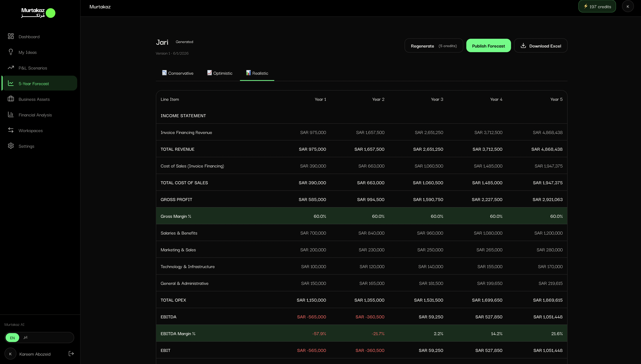Click Marketing & Sales Year 3 value SAR 250,000
Screen dimensions: 641x364
point(430,250)
